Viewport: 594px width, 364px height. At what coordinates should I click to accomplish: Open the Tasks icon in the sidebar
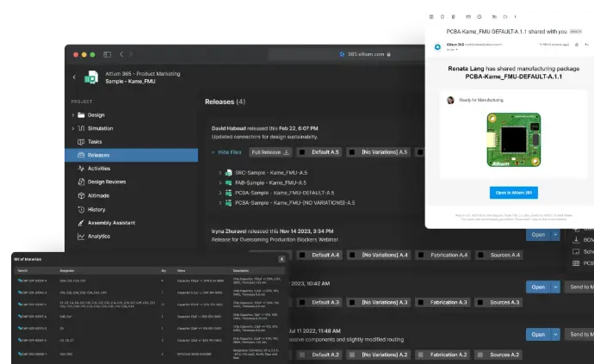[x=81, y=142]
